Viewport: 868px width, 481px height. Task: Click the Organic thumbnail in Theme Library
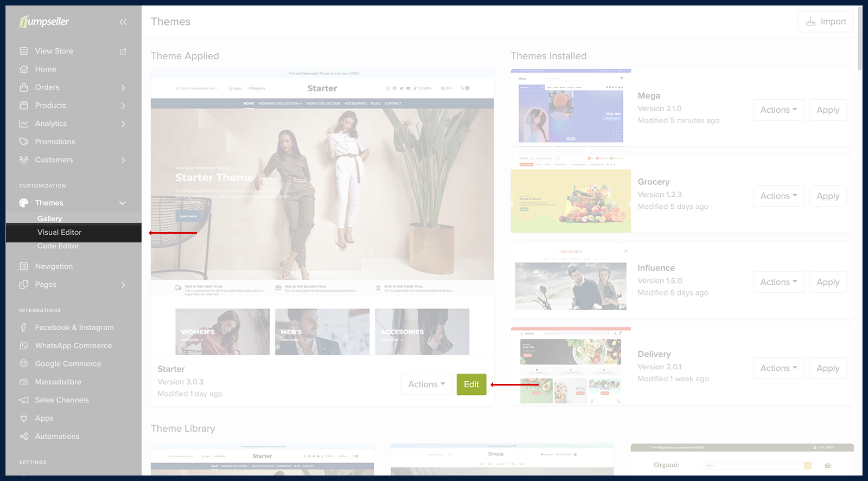tap(742, 460)
